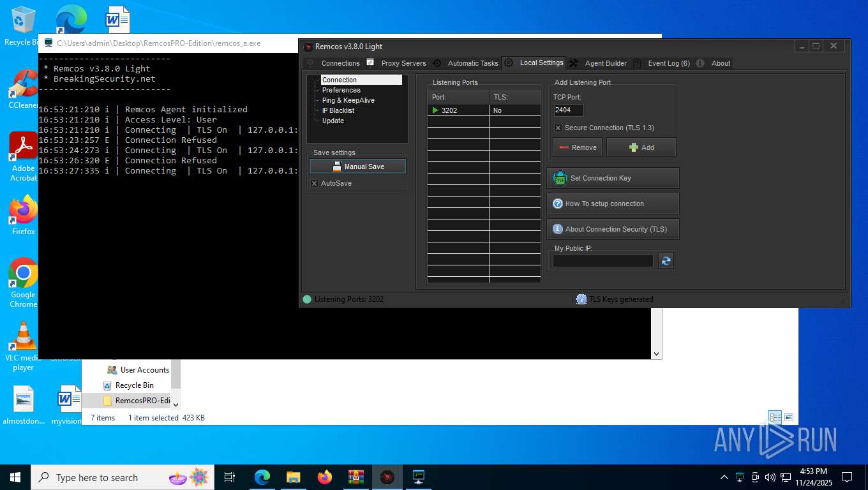Select the myvision Word document on desktop
868x490 pixels.
pos(66,405)
